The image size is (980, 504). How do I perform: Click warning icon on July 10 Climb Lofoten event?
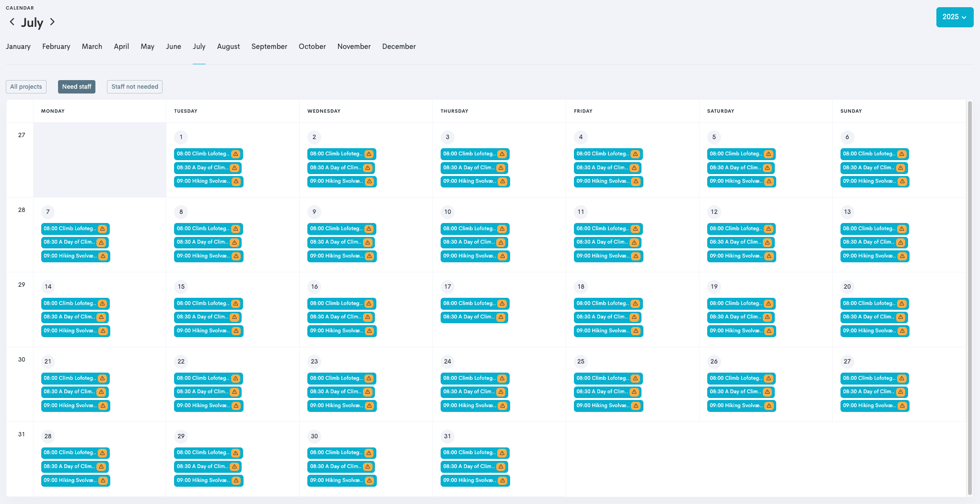(x=502, y=229)
